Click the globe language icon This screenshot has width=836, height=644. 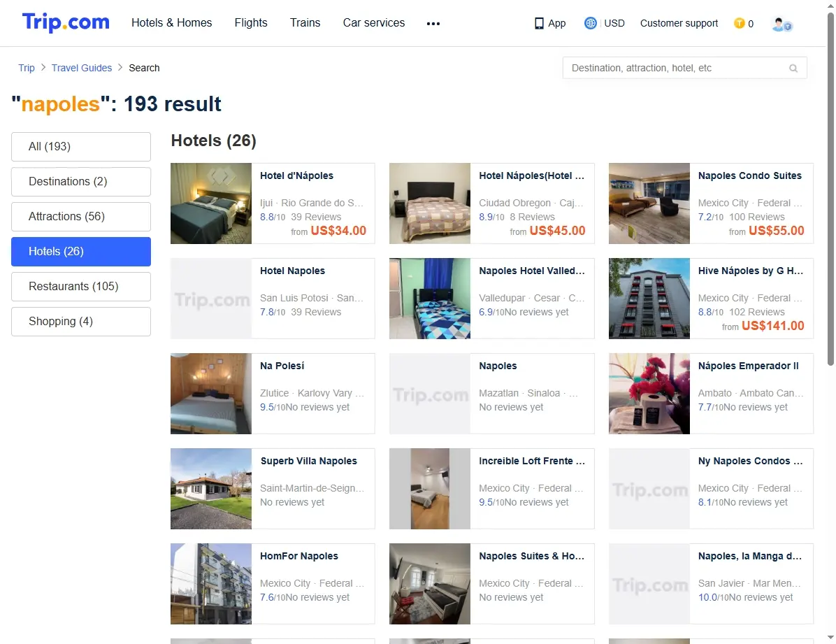tap(590, 23)
